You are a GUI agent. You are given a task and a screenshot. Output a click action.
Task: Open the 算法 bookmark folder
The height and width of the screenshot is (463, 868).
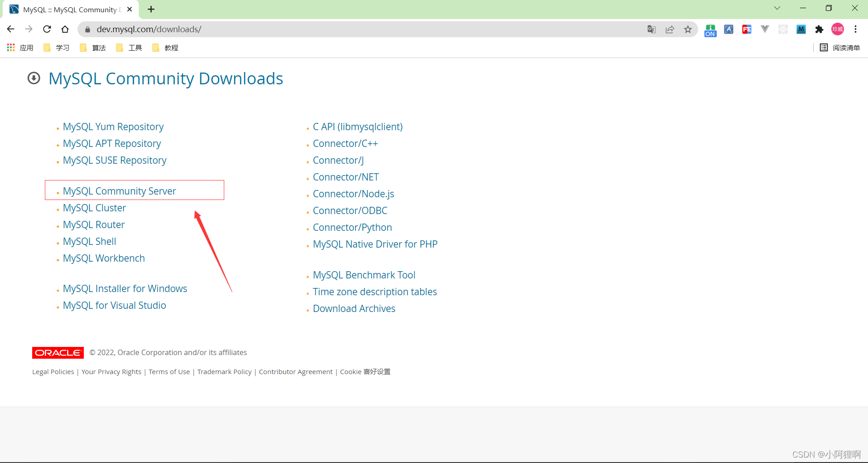(x=93, y=48)
